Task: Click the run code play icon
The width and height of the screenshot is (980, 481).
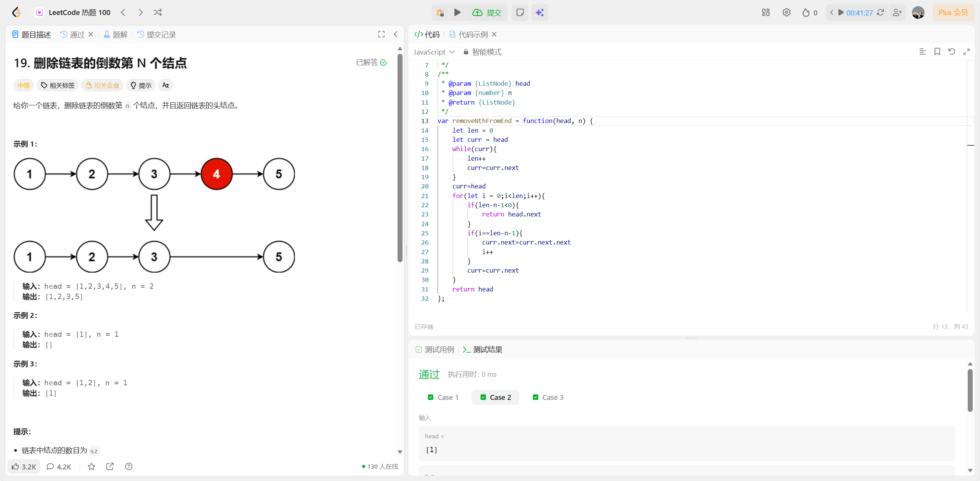Action: tap(457, 12)
